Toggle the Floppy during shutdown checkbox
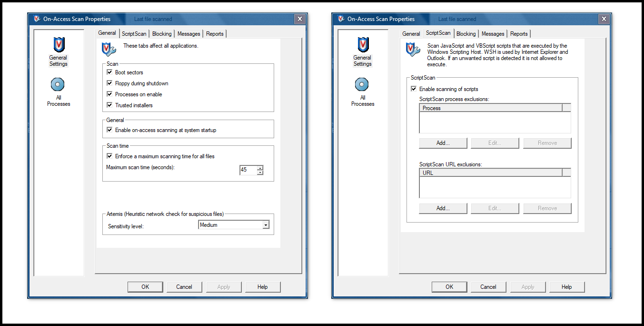 click(x=109, y=83)
